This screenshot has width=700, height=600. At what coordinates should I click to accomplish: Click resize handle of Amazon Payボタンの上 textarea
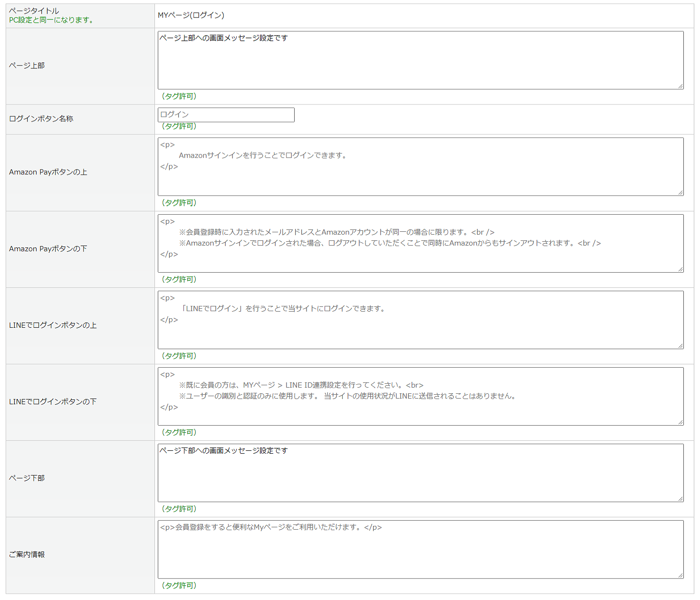pyautogui.click(x=681, y=192)
